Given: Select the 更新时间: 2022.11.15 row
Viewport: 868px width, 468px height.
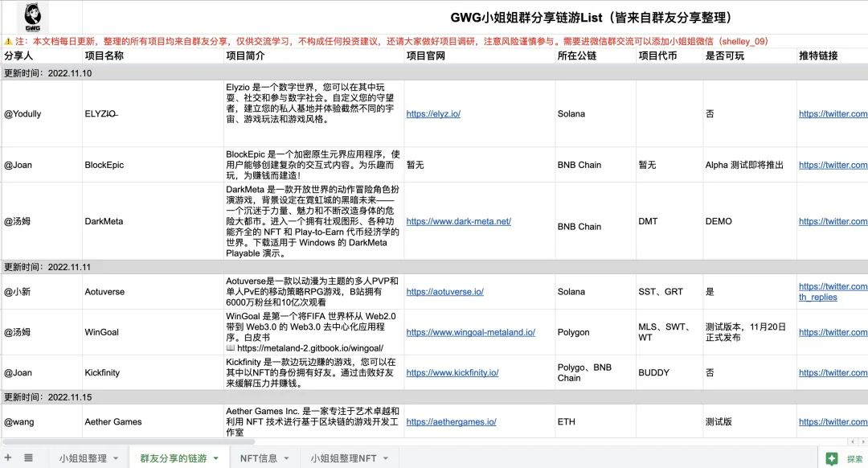Looking at the screenshot, I should [434, 397].
